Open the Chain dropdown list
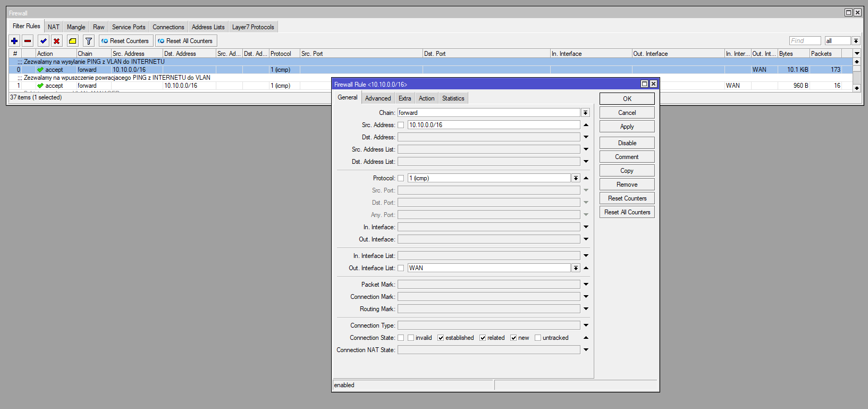Screen dimensions: 868x409 pos(585,113)
